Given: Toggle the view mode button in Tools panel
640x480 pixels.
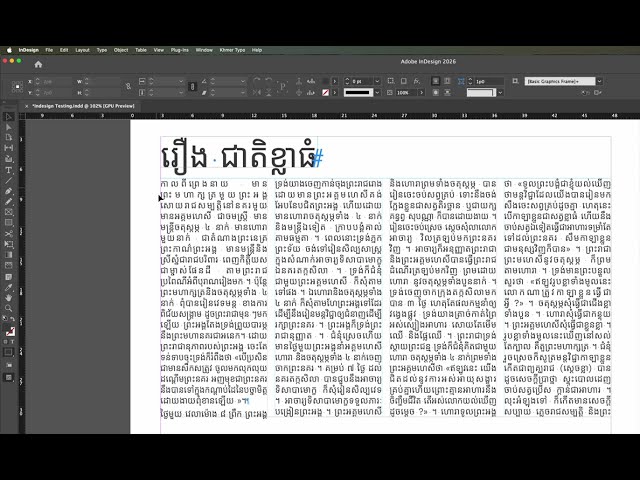Looking at the screenshot, I should tap(9, 378).
